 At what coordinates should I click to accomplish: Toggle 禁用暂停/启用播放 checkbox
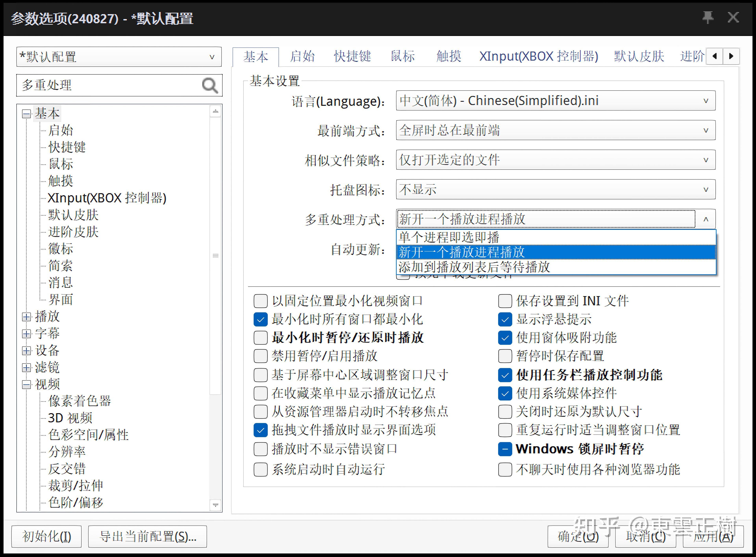260,356
